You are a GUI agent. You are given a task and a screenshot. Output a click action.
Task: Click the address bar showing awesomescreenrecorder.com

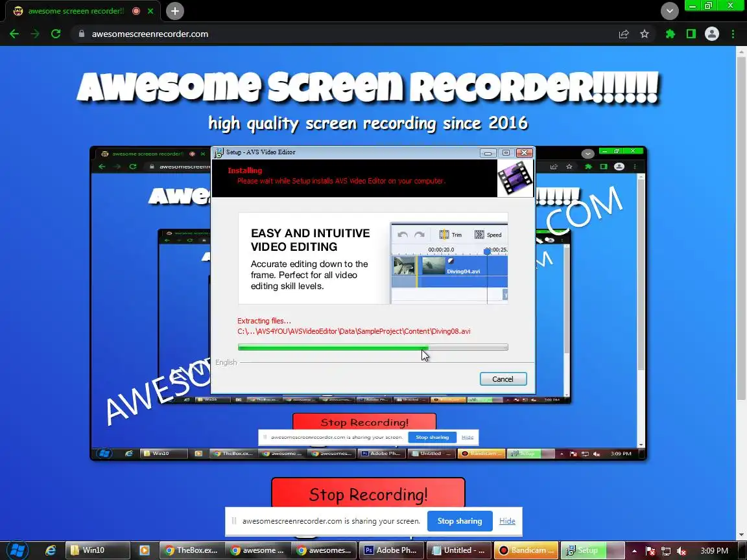pyautogui.click(x=343, y=34)
